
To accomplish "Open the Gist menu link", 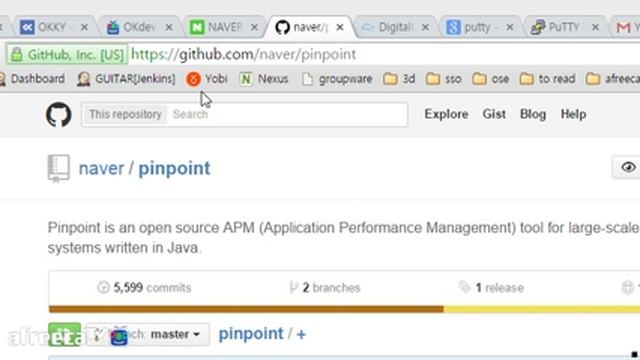I will point(494,114).
